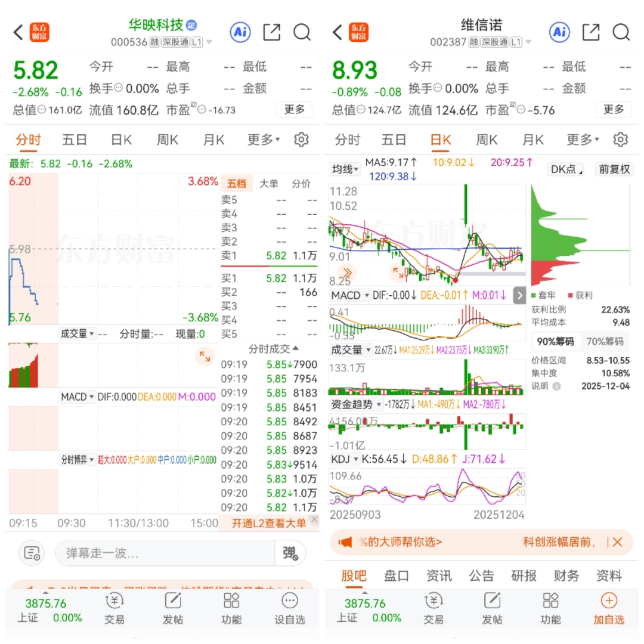Open 功能 on 华映科技 bottom bar

[231, 609]
